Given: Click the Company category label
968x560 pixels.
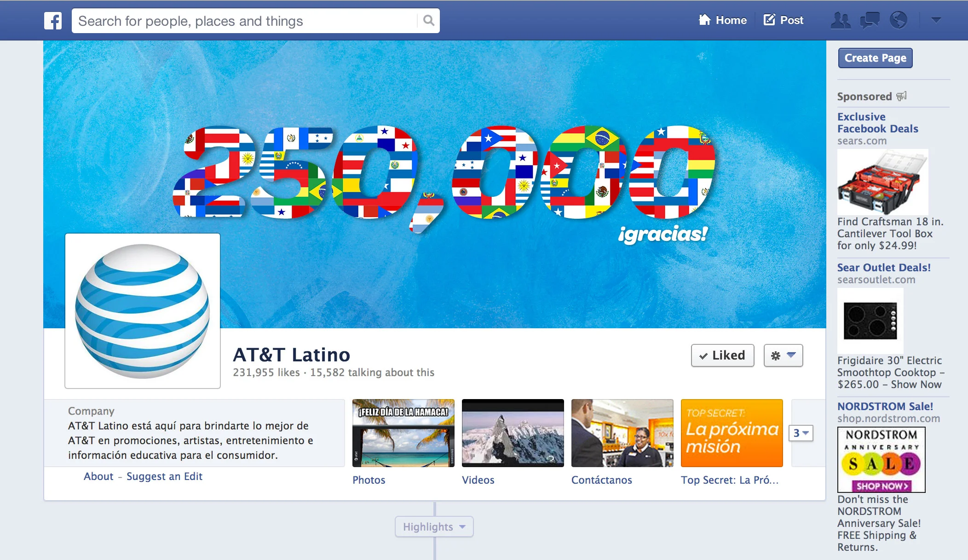Looking at the screenshot, I should (x=91, y=411).
